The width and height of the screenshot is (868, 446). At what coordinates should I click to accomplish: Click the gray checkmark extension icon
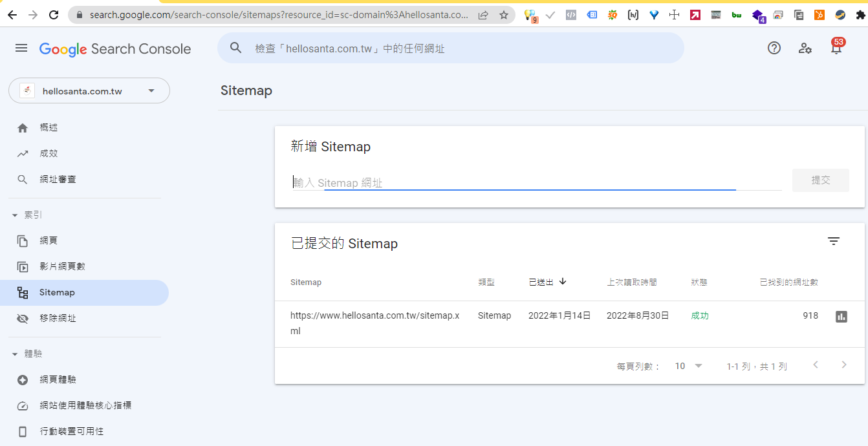pyautogui.click(x=550, y=15)
